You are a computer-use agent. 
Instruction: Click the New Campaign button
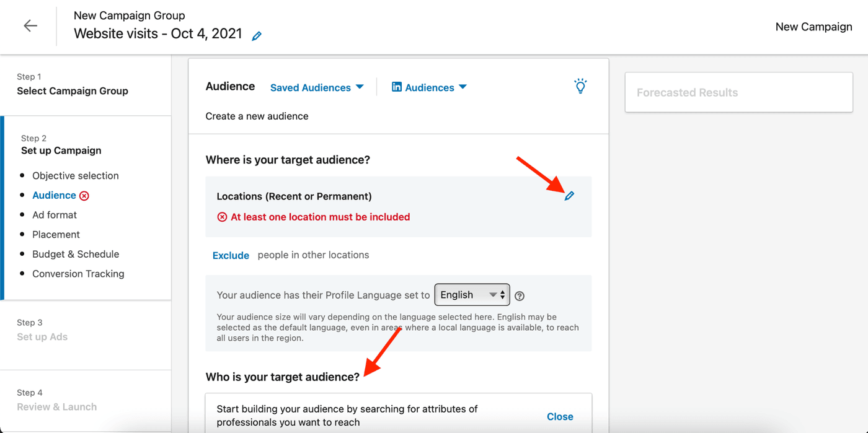(x=813, y=27)
